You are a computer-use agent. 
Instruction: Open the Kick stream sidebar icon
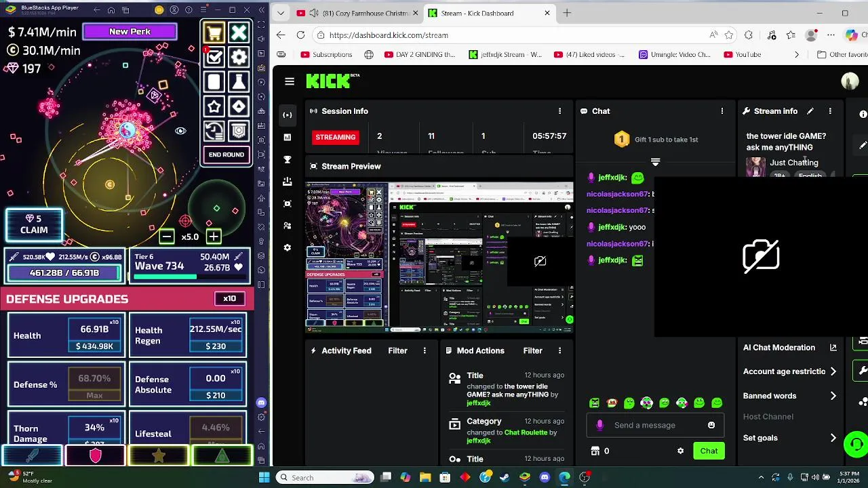(288, 115)
